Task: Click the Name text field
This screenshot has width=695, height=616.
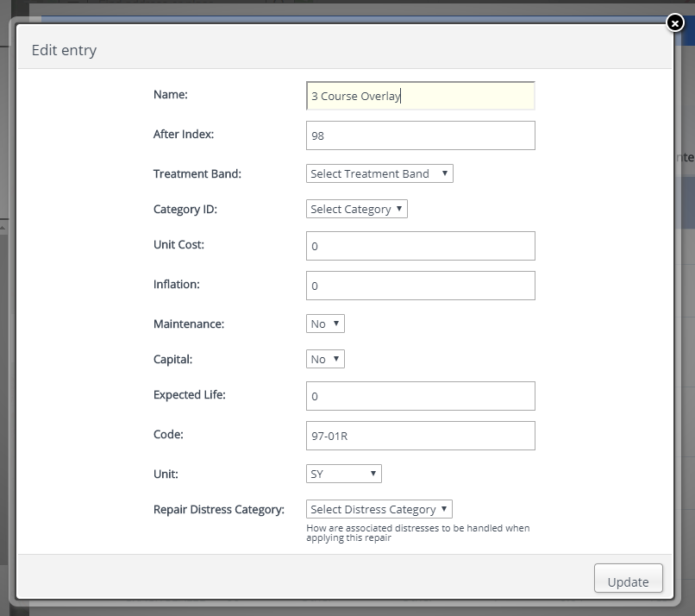Action: click(x=420, y=96)
